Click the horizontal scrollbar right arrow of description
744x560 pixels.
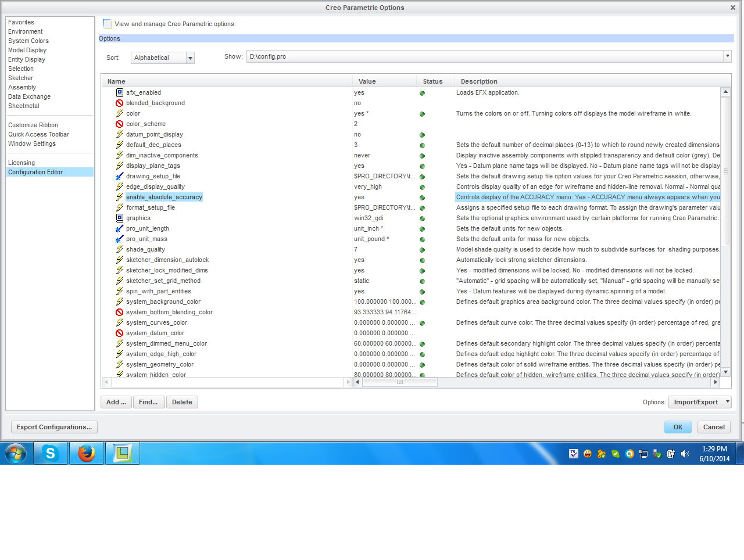(x=716, y=382)
